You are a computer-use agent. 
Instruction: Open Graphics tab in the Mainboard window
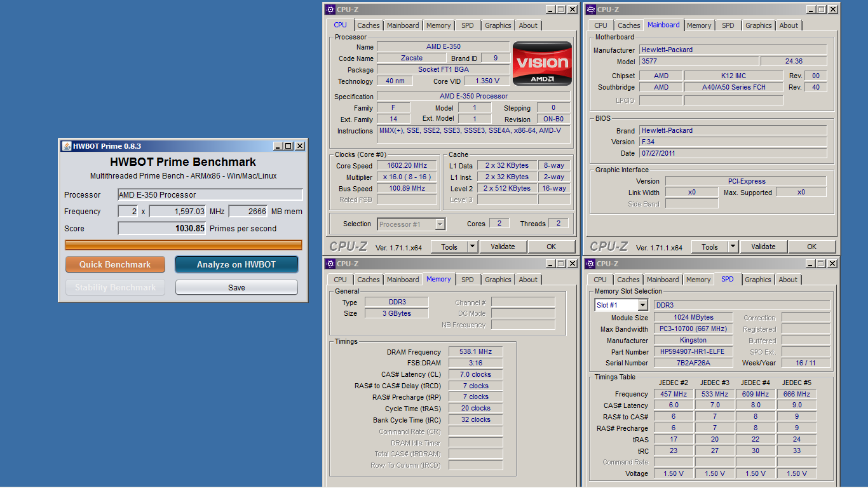tap(758, 25)
